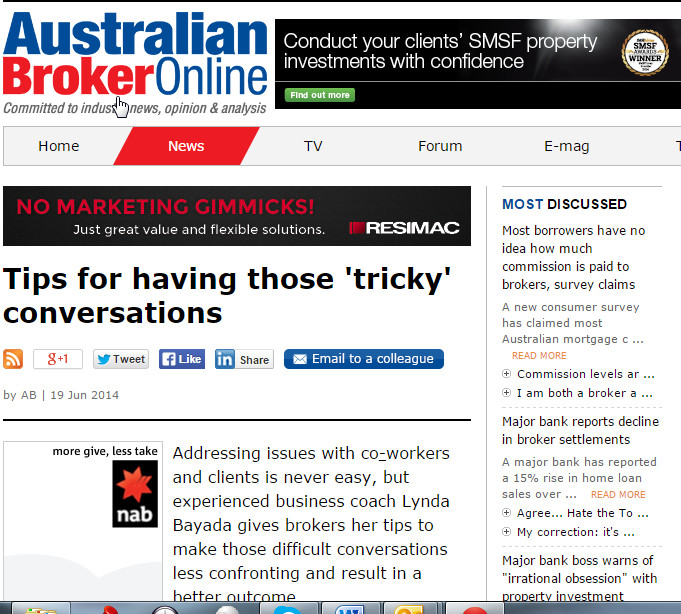Go to the TV section
The height and width of the screenshot is (614, 681).
click(x=313, y=146)
